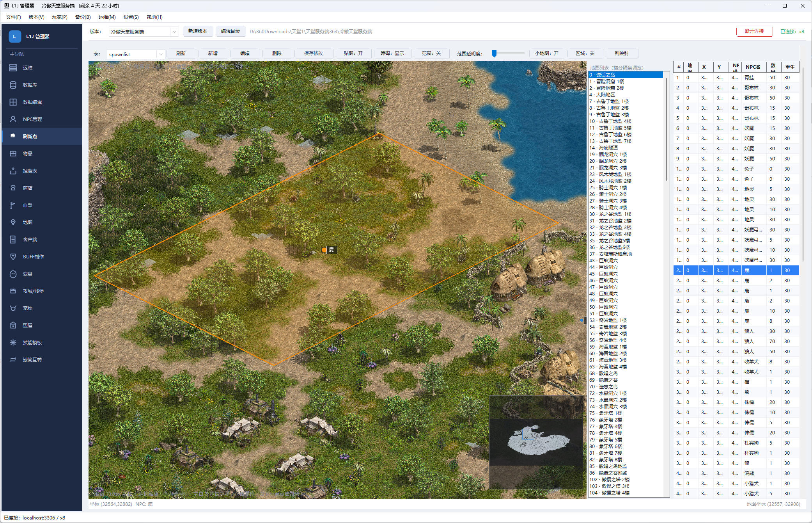The width and height of the screenshot is (812, 523).
Task: Toggle the 小地图: 开 button
Action: pyautogui.click(x=547, y=53)
